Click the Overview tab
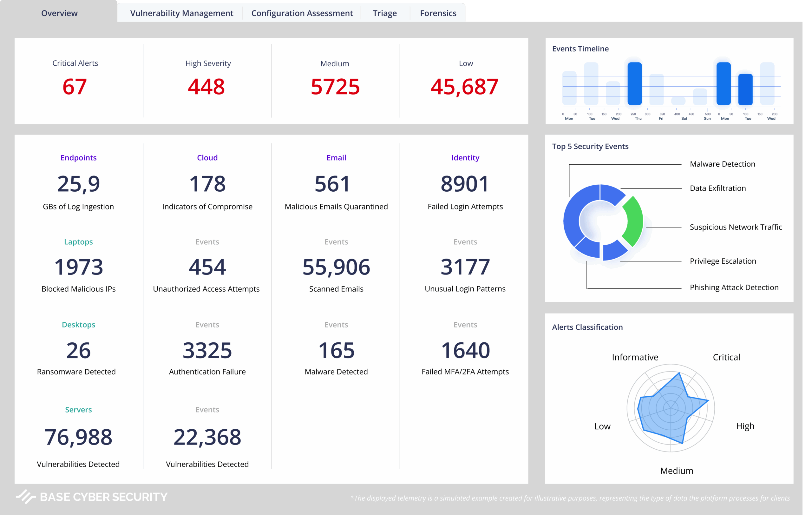The height and width of the screenshot is (515, 812). pyautogui.click(x=59, y=13)
